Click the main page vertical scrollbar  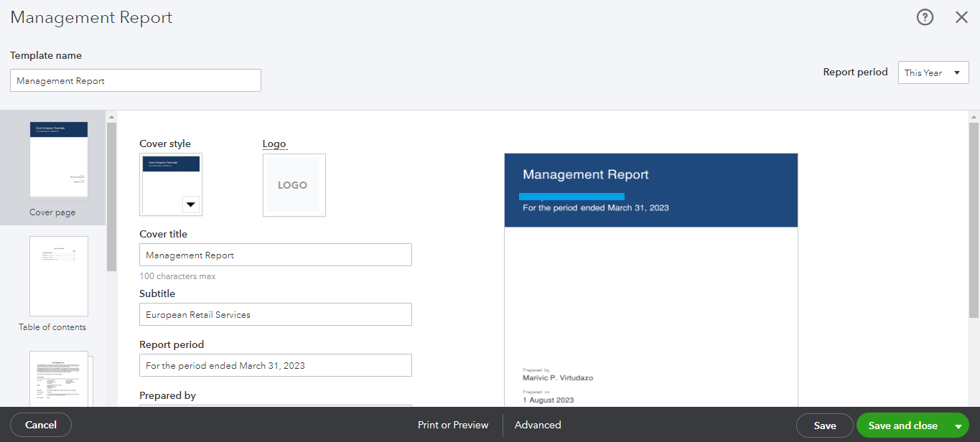tap(974, 220)
